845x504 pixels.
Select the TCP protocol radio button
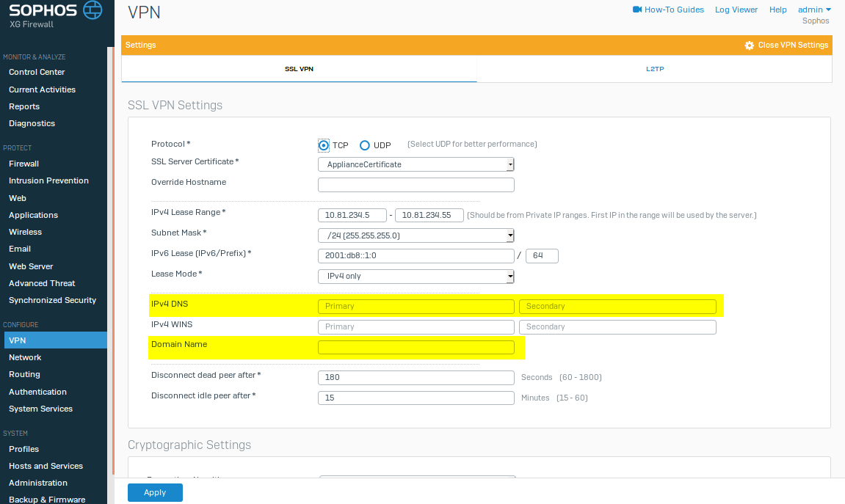pos(323,145)
